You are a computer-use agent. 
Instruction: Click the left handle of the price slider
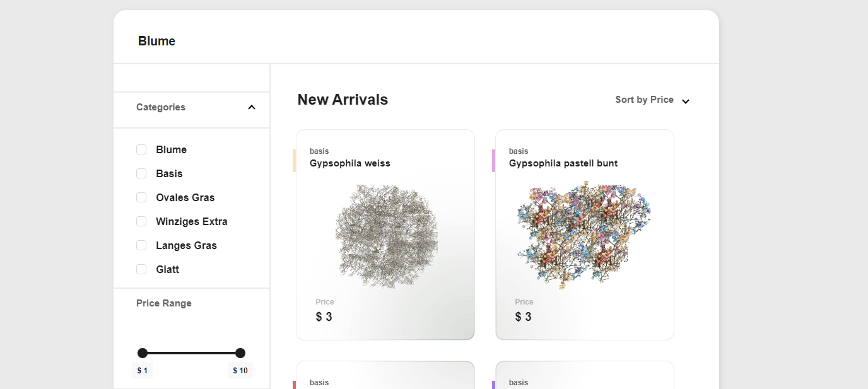coord(143,353)
